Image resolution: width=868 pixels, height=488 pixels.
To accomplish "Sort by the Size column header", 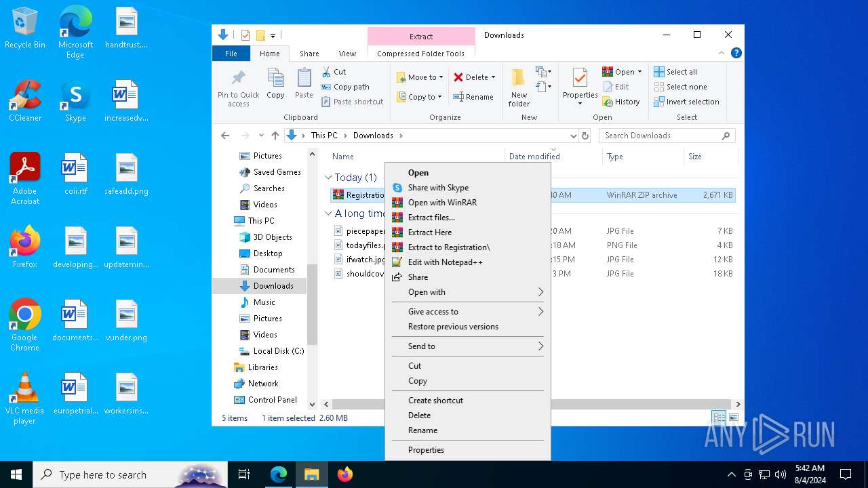I will (711, 157).
